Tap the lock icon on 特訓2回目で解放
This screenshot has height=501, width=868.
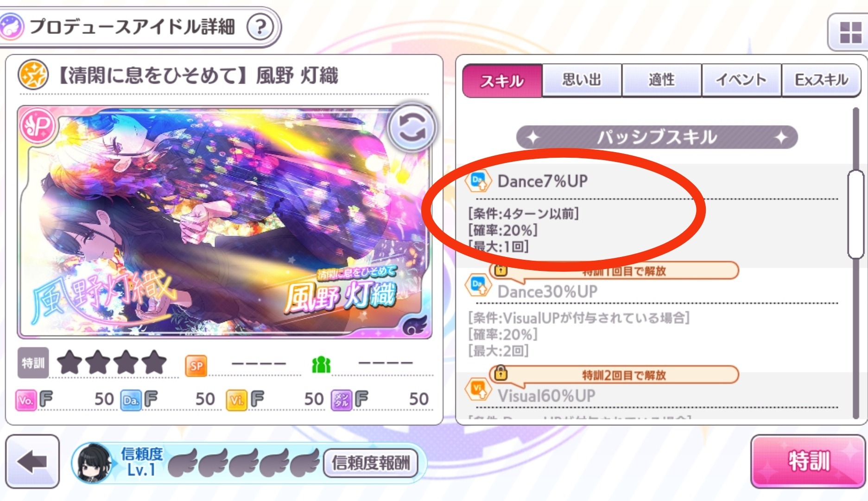(x=500, y=373)
